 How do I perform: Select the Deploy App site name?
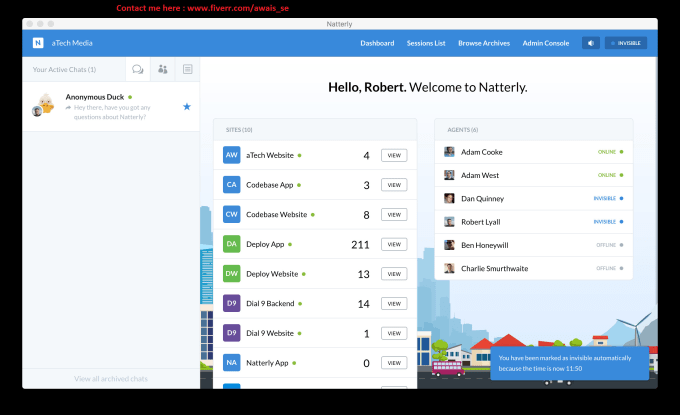[x=265, y=244]
